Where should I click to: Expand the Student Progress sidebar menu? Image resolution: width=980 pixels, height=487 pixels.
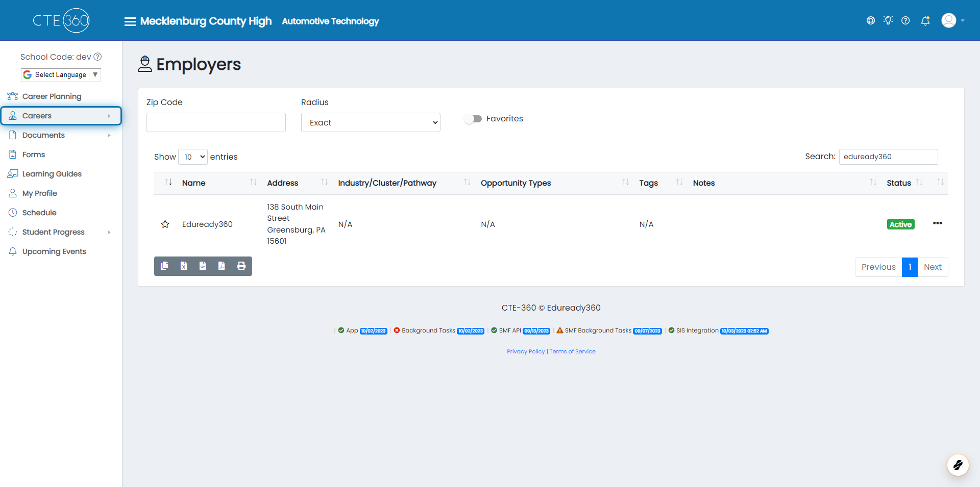tap(61, 232)
